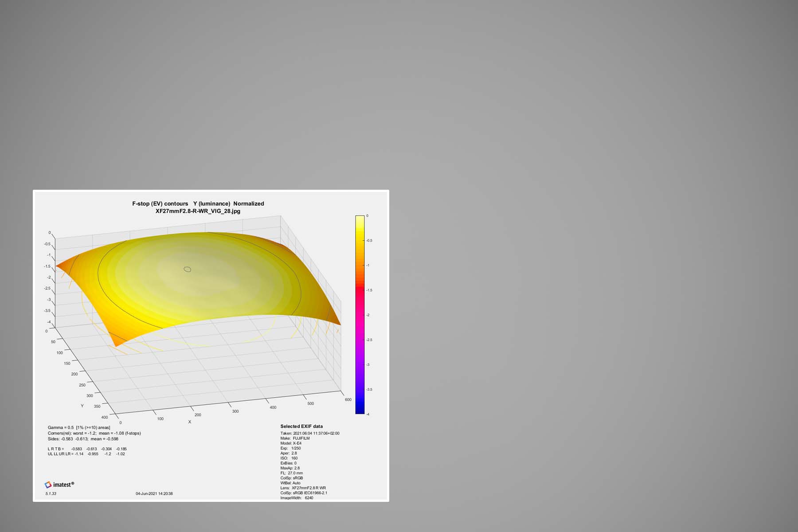
Task: Click the filename XF27mmF2.8-R-WR_VIG_28.jpg
Action: pos(198,211)
